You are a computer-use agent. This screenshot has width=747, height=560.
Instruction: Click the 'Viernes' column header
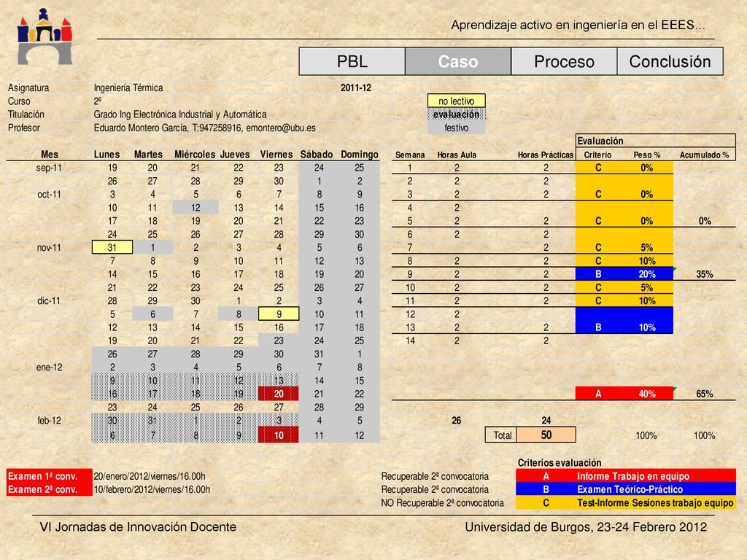tap(276, 155)
